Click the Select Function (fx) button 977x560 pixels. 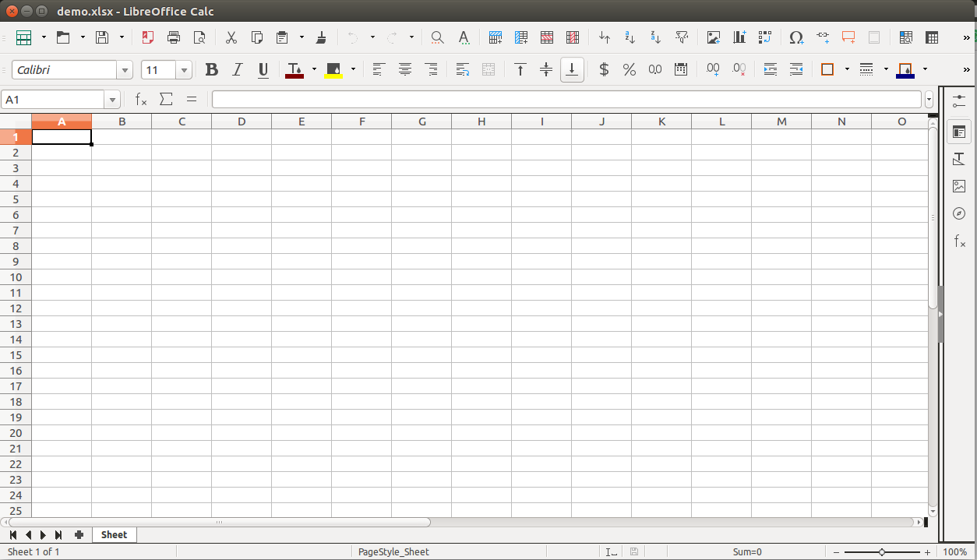[140, 99]
